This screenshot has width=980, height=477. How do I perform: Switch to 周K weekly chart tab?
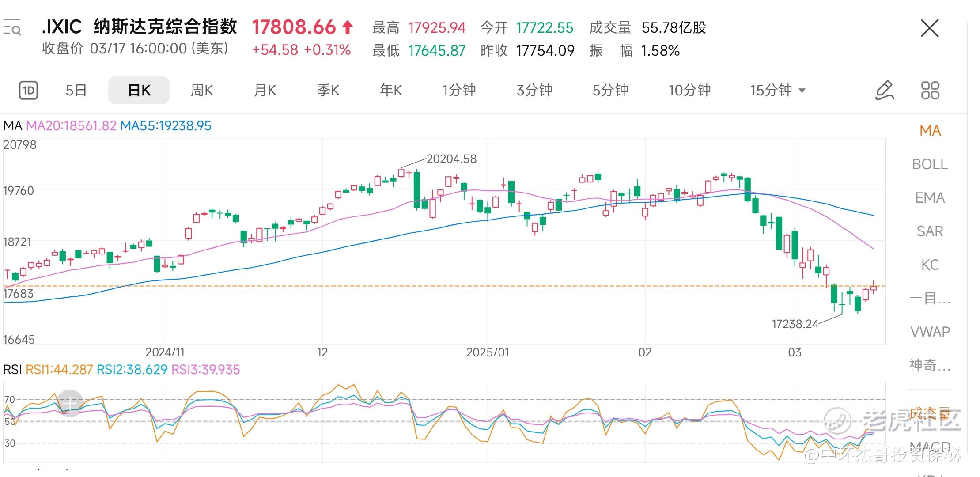click(202, 91)
